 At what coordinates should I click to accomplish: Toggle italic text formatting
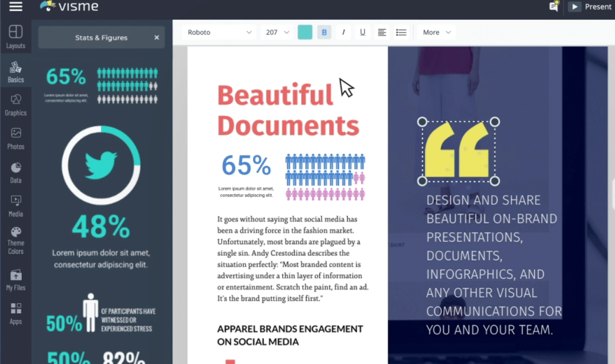click(343, 32)
